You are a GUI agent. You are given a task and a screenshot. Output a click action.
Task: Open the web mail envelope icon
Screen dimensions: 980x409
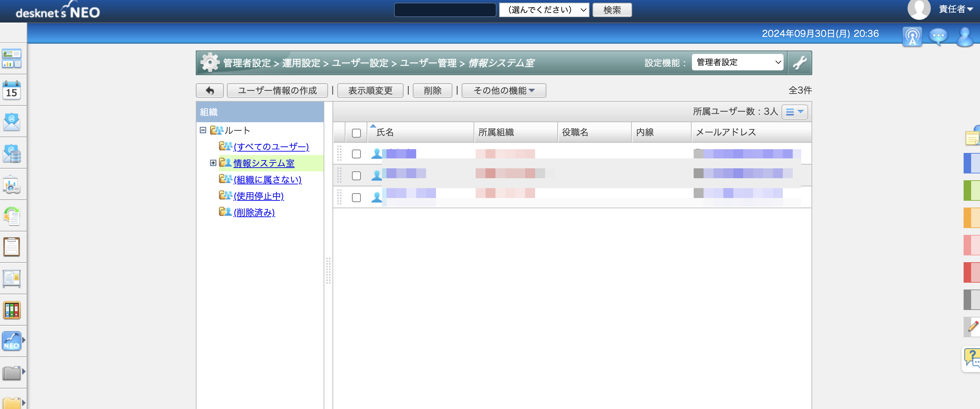12,122
